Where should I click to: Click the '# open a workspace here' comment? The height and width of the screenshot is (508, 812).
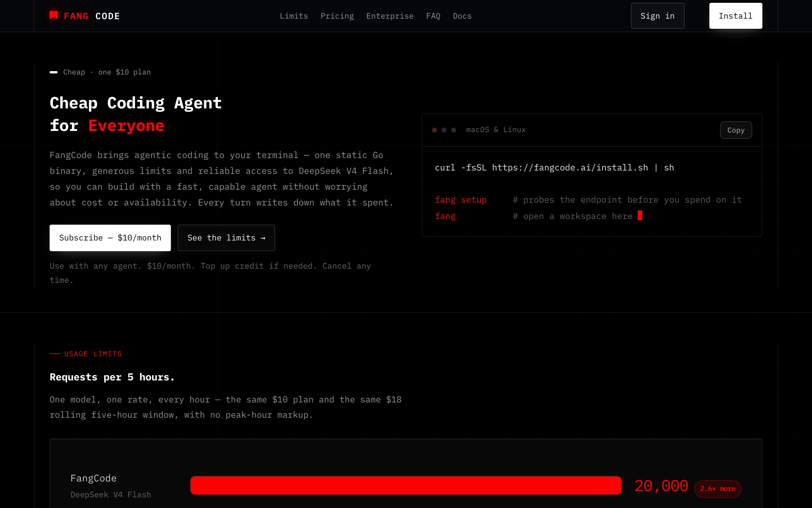[x=572, y=216]
